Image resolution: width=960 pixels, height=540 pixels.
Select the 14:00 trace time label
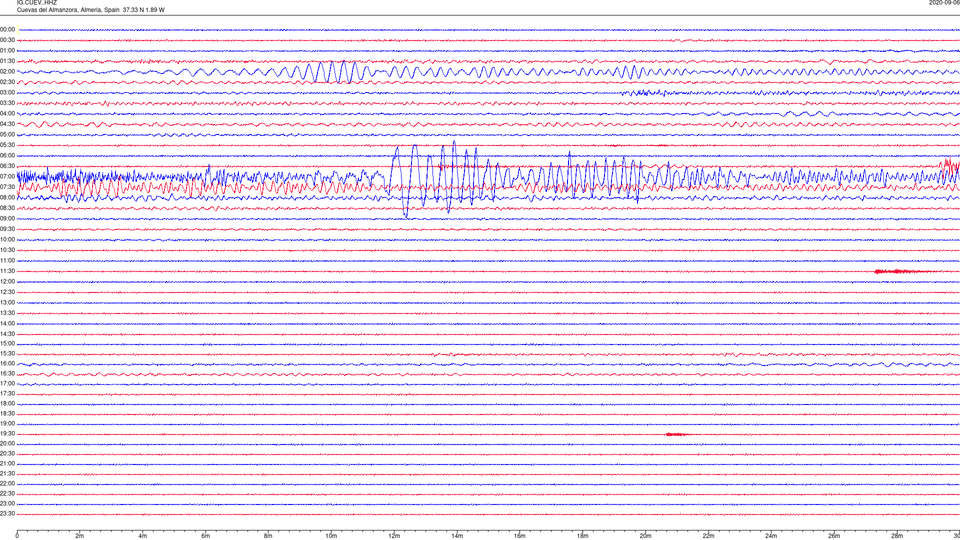8,323
